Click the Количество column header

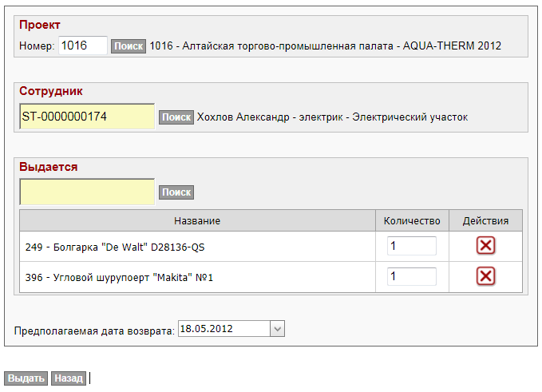[412, 221]
